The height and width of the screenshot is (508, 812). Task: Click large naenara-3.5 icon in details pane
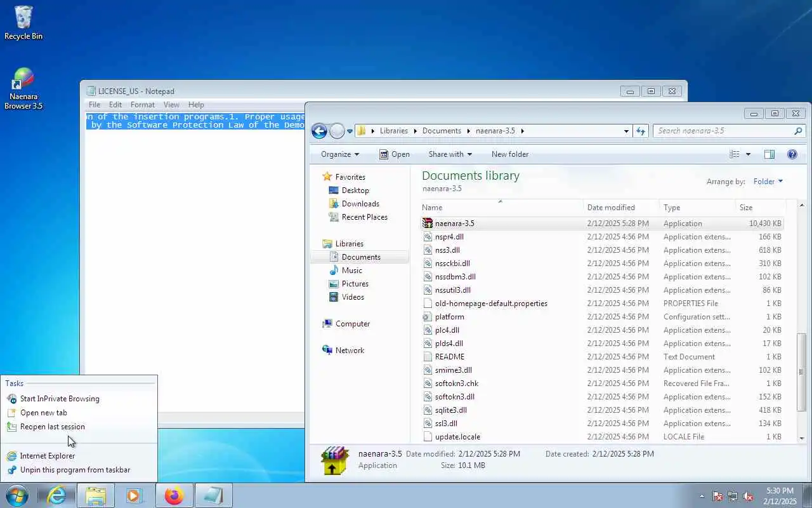[x=334, y=460]
